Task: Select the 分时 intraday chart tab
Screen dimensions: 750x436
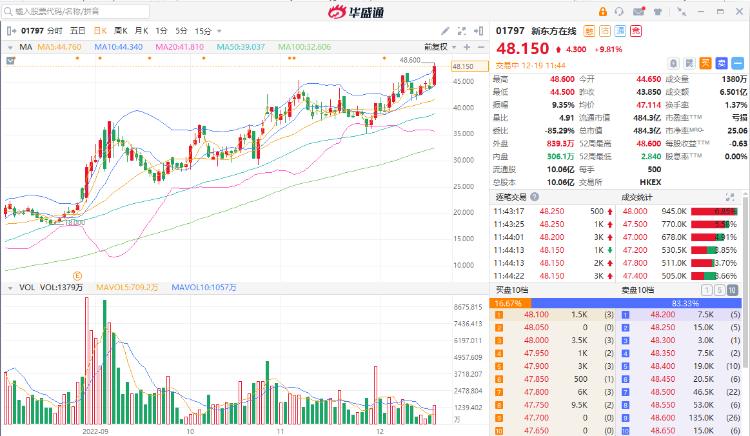Action: (54, 31)
